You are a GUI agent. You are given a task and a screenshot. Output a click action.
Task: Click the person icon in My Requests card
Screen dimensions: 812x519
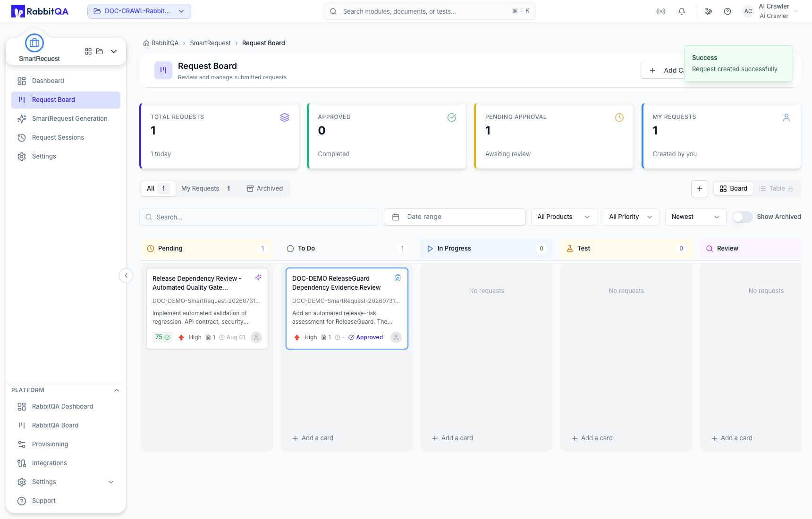click(x=787, y=117)
